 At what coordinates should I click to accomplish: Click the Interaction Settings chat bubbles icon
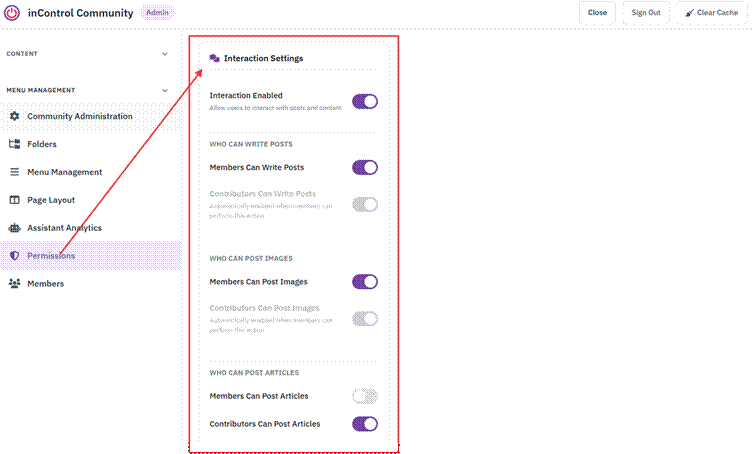click(214, 58)
